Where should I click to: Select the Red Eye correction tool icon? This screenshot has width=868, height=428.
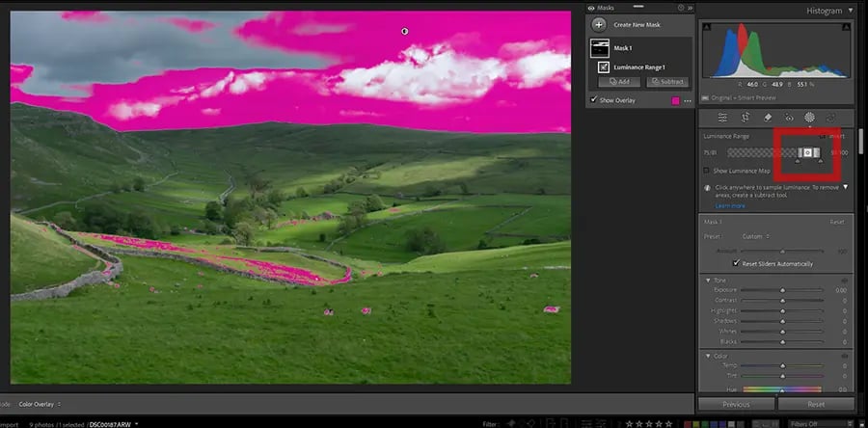(789, 118)
